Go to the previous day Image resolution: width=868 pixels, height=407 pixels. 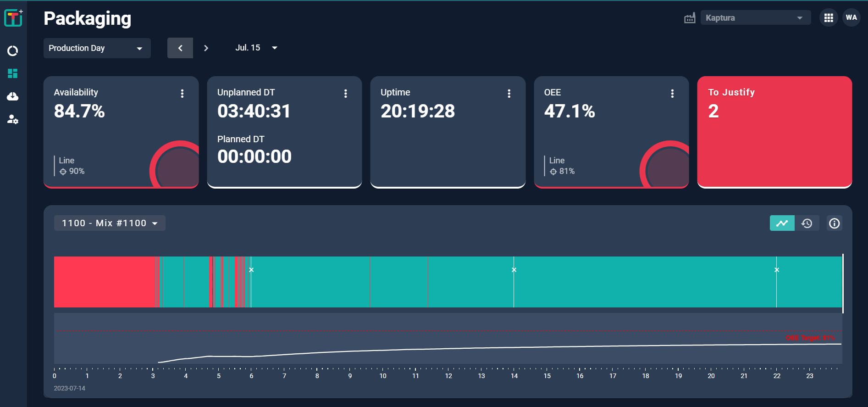tap(180, 48)
